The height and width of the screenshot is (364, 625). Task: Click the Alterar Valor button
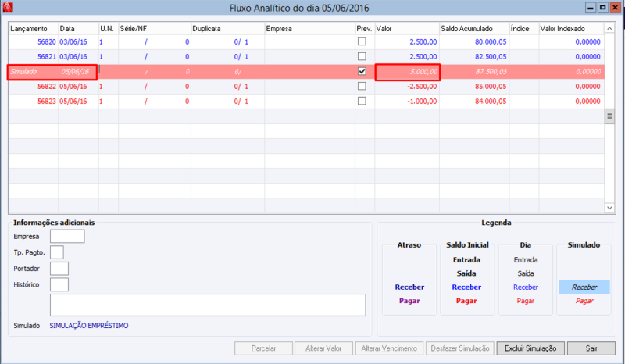pyautogui.click(x=323, y=348)
